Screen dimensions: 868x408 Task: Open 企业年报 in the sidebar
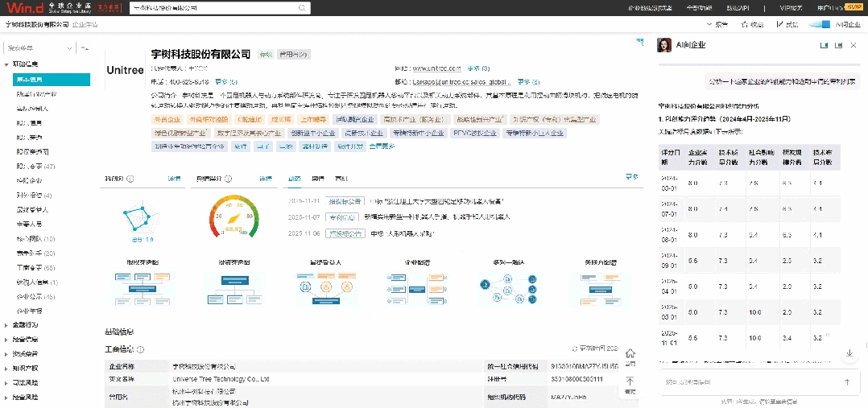(x=29, y=311)
